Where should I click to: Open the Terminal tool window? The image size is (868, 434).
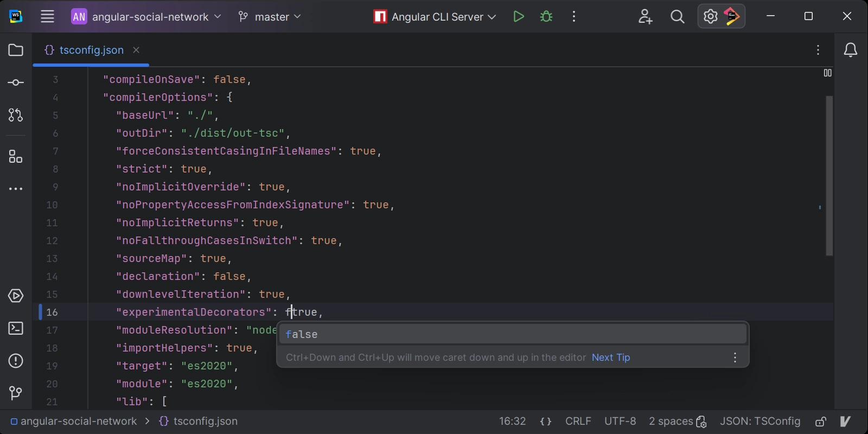click(x=16, y=328)
